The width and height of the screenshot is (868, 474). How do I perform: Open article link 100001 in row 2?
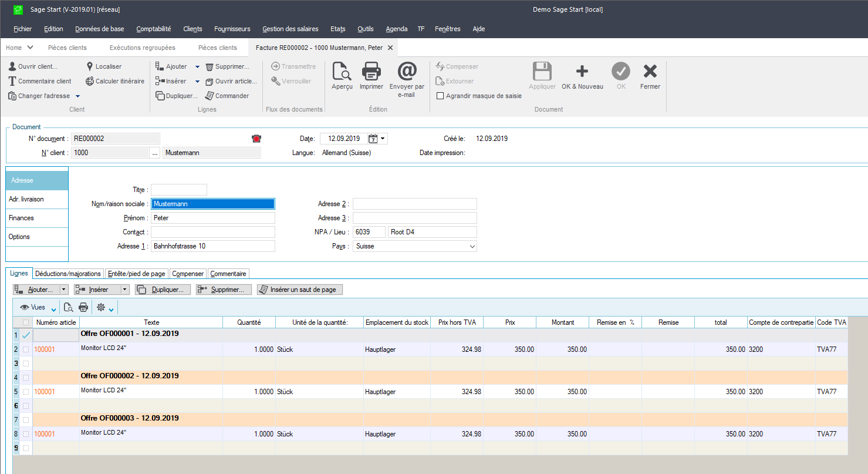[x=45, y=349]
